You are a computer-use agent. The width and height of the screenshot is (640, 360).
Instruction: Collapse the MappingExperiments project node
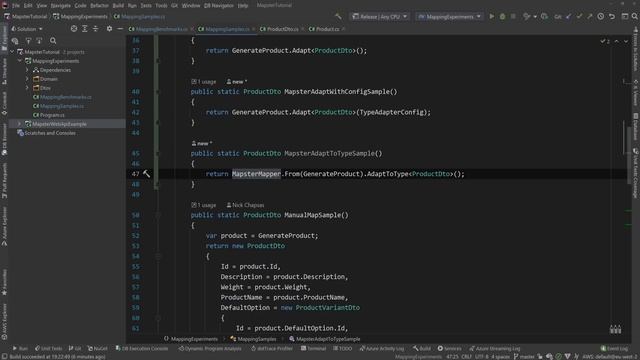point(20,61)
